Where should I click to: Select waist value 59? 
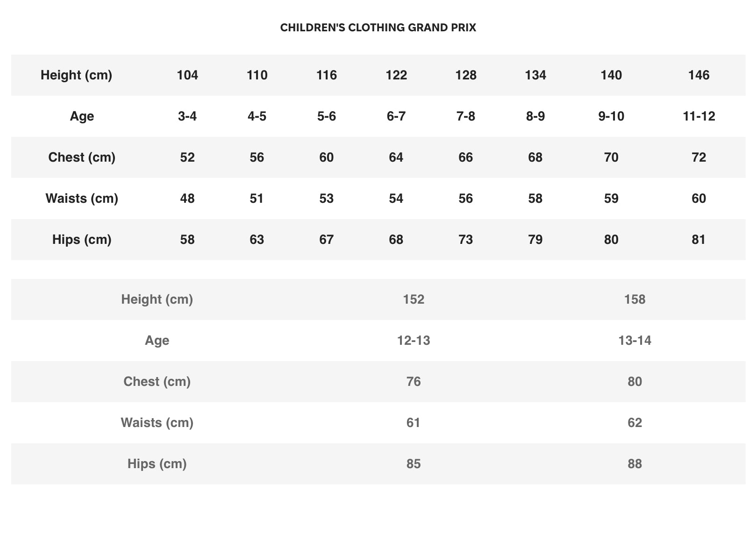point(611,199)
